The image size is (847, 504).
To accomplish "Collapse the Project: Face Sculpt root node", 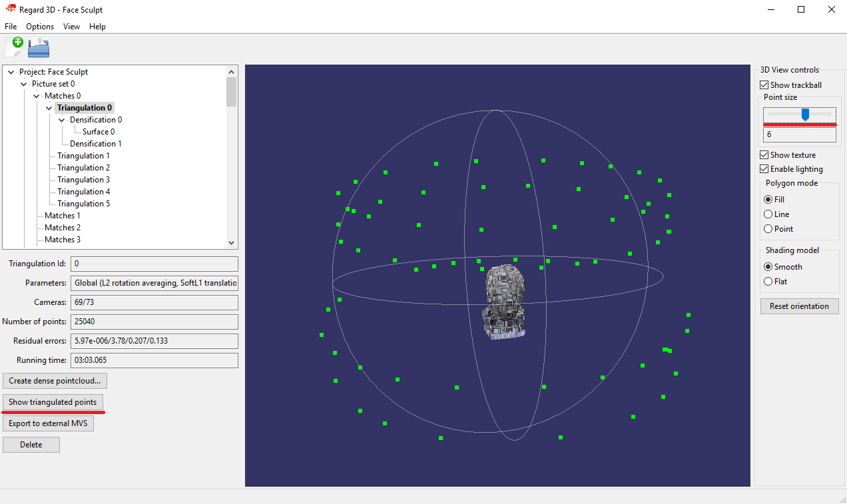I will click(x=9, y=71).
